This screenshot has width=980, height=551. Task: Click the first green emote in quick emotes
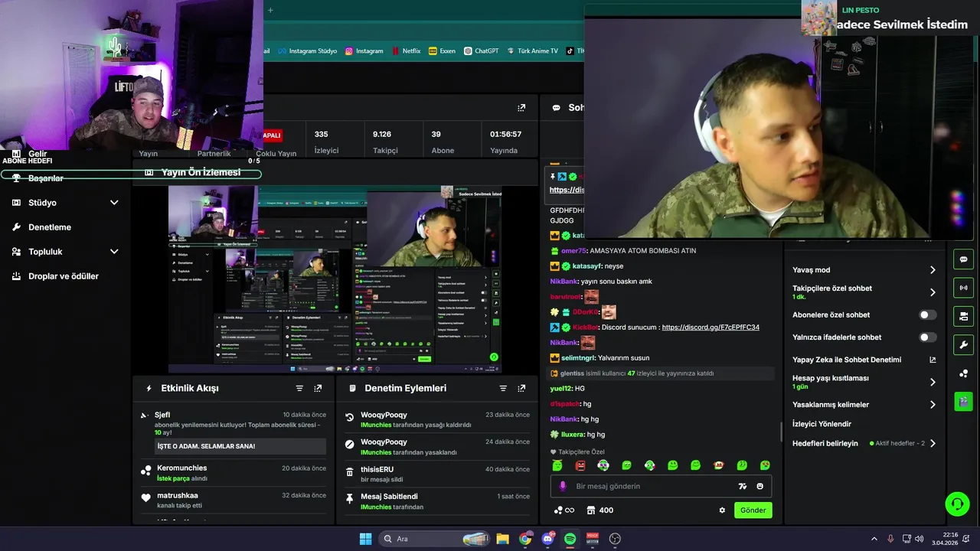tap(557, 465)
